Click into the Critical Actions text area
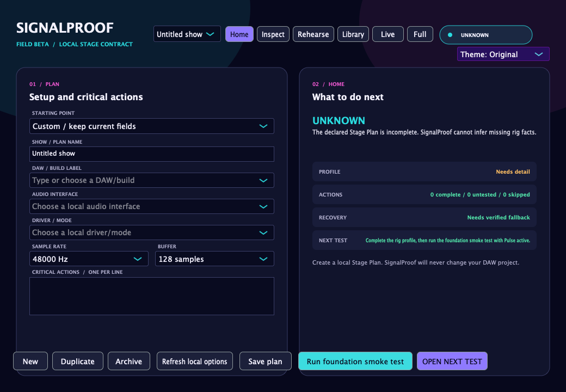 click(x=152, y=296)
